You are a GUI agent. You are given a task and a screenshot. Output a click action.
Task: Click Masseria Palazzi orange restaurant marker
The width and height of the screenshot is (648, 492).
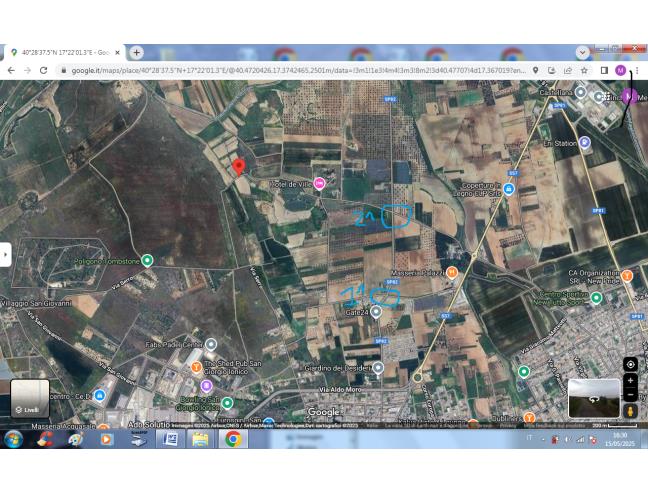(451, 271)
